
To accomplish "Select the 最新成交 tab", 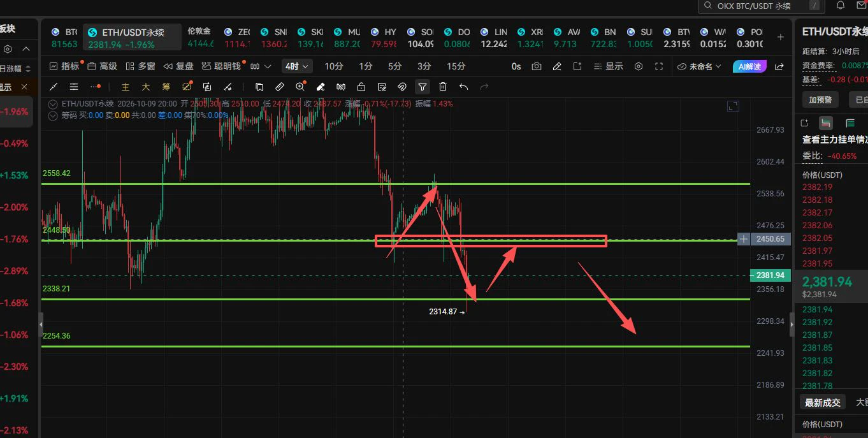I will pyautogui.click(x=822, y=402).
